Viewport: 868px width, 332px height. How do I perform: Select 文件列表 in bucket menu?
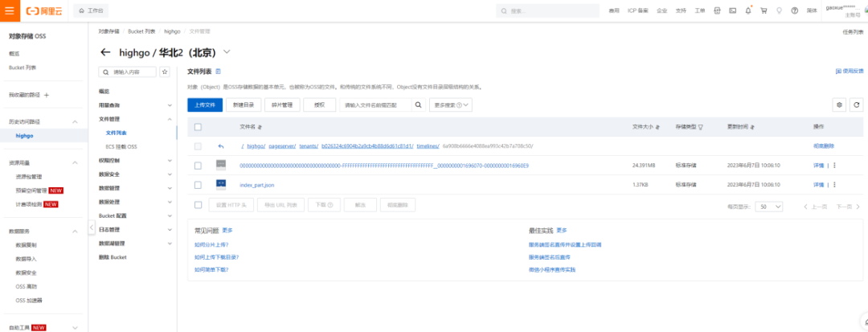[x=117, y=133]
